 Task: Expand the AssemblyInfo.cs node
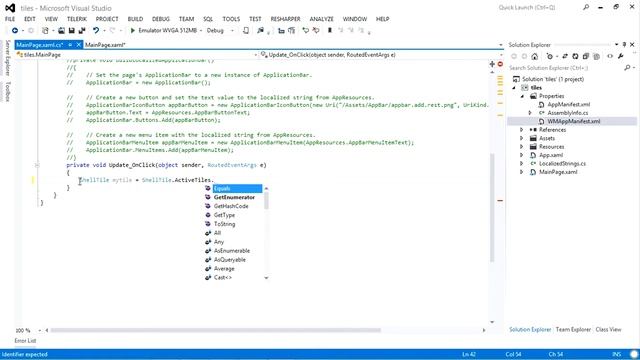[530, 113]
